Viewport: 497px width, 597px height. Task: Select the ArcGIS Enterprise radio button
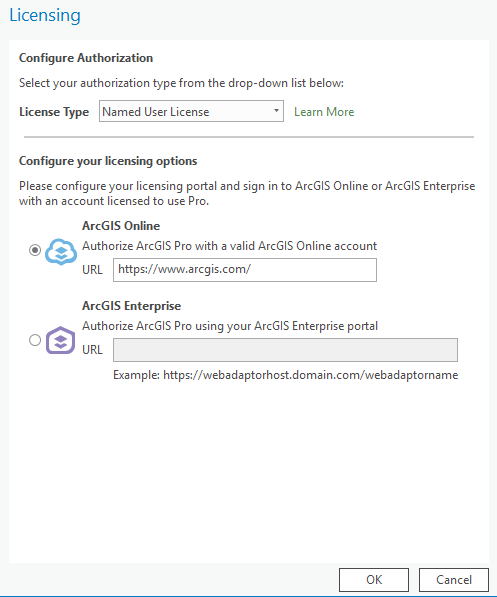pos(35,340)
